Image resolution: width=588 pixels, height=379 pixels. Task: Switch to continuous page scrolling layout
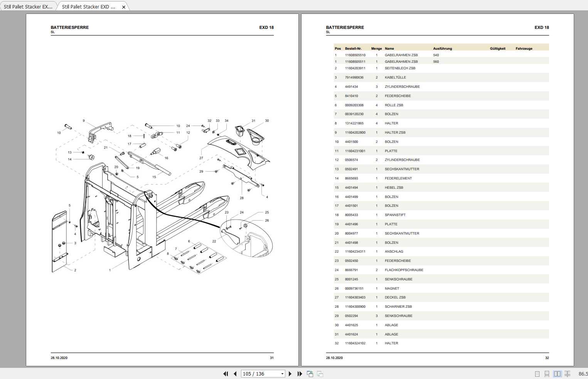click(x=547, y=374)
